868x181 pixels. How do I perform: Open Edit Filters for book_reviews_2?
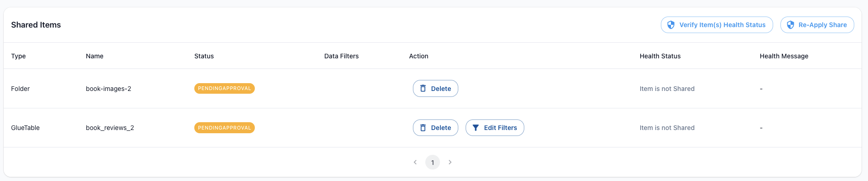[x=495, y=128]
